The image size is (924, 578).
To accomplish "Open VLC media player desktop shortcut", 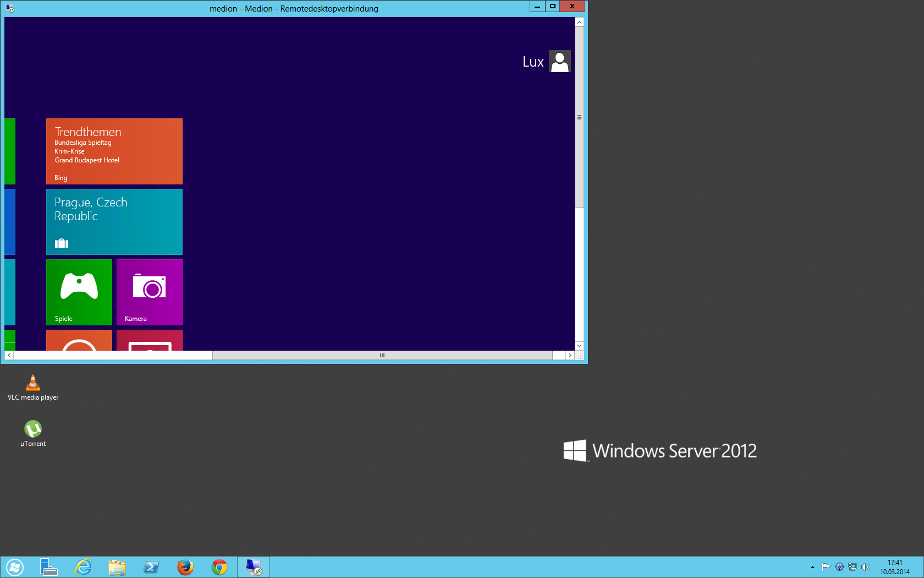I will 33,388.
